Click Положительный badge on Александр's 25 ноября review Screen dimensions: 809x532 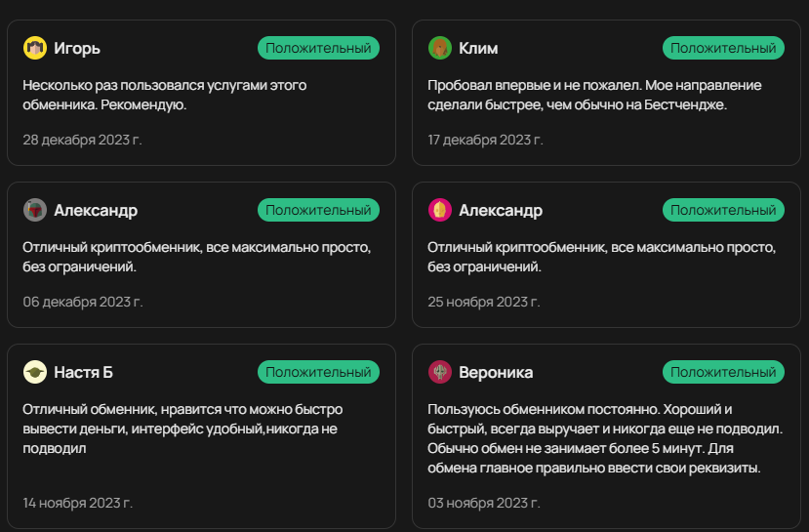723,210
